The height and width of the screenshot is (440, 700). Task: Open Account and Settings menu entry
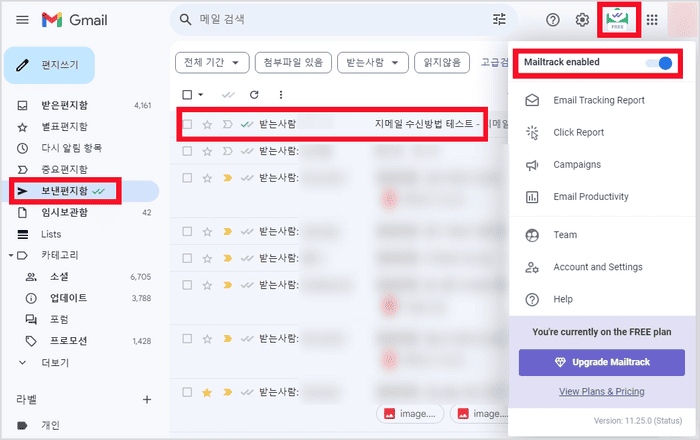click(x=598, y=267)
